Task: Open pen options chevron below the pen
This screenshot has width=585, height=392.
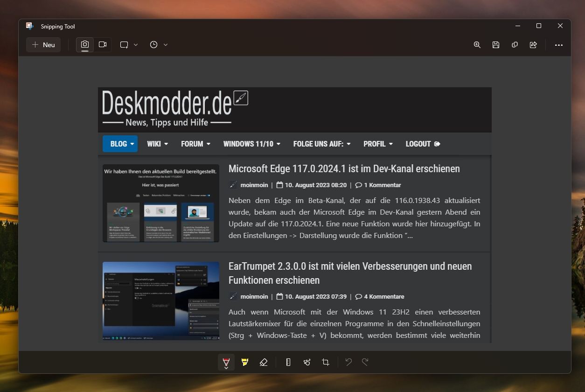Action: coord(226,368)
